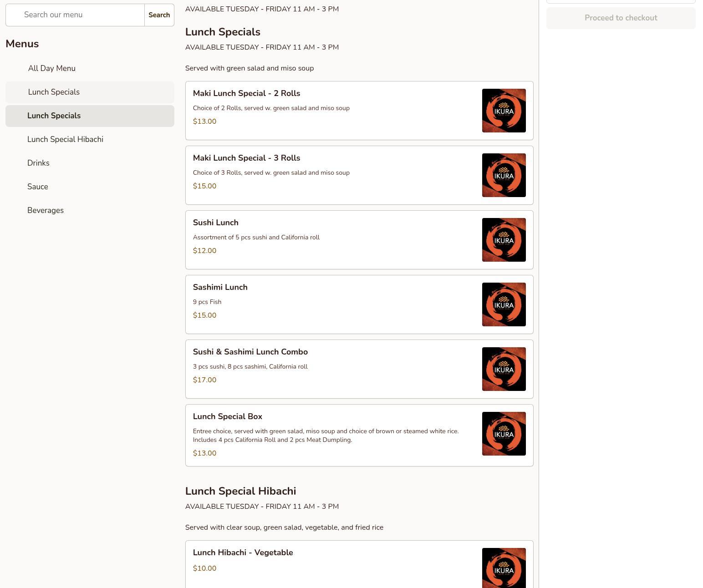The width and height of the screenshot is (703, 588).
Task: Select the bold highlighted Lunch Specials item
Action: click(x=54, y=116)
